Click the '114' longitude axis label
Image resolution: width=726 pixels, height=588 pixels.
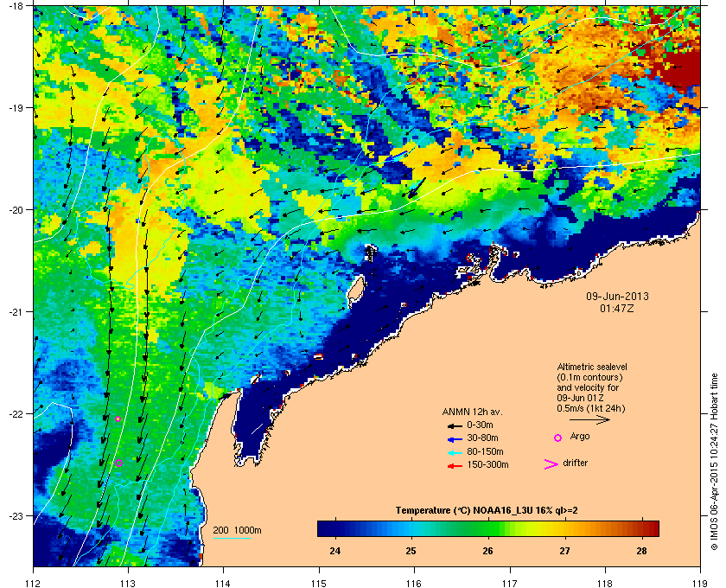tap(223, 584)
